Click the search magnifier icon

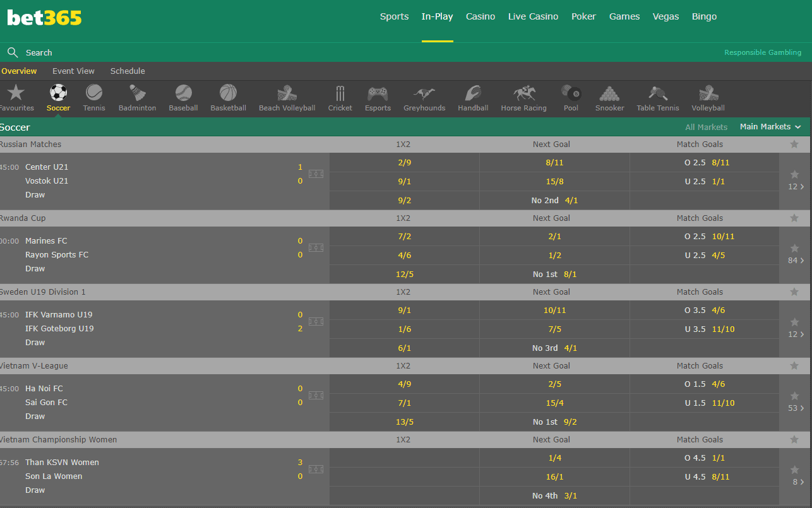coord(13,52)
